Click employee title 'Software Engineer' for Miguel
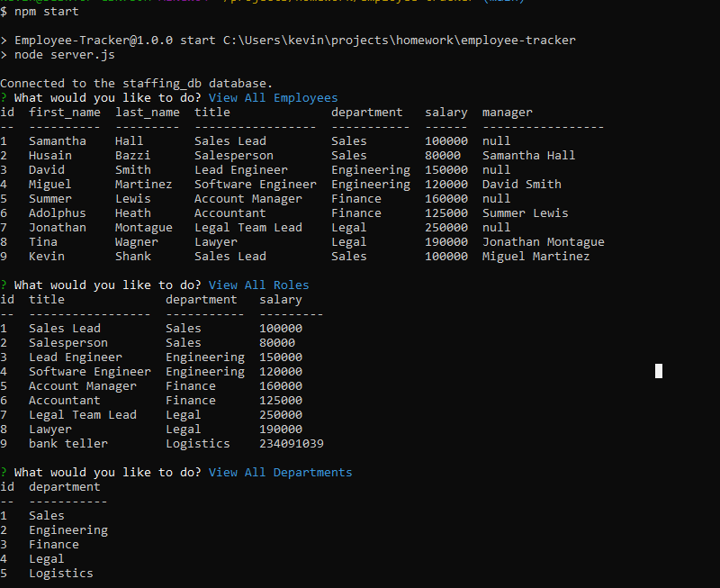The height and width of the screenshot is (588, 720). click(x=256, y=185)
